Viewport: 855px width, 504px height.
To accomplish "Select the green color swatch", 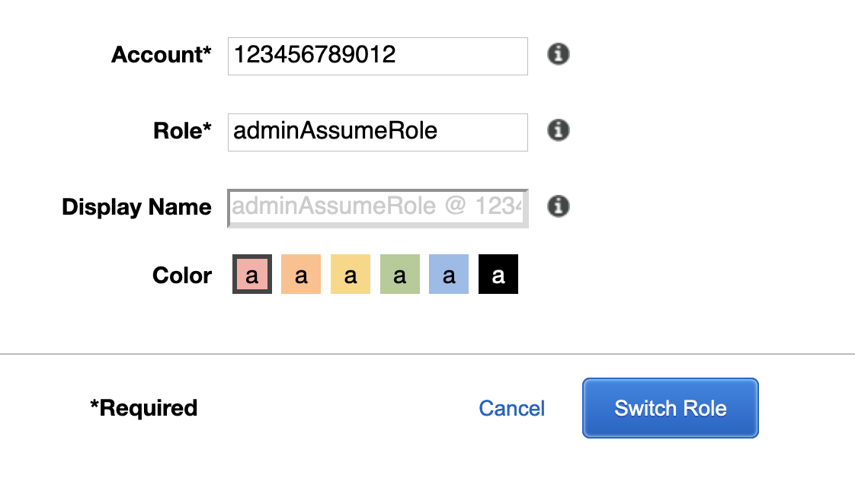I will point(399,273).
